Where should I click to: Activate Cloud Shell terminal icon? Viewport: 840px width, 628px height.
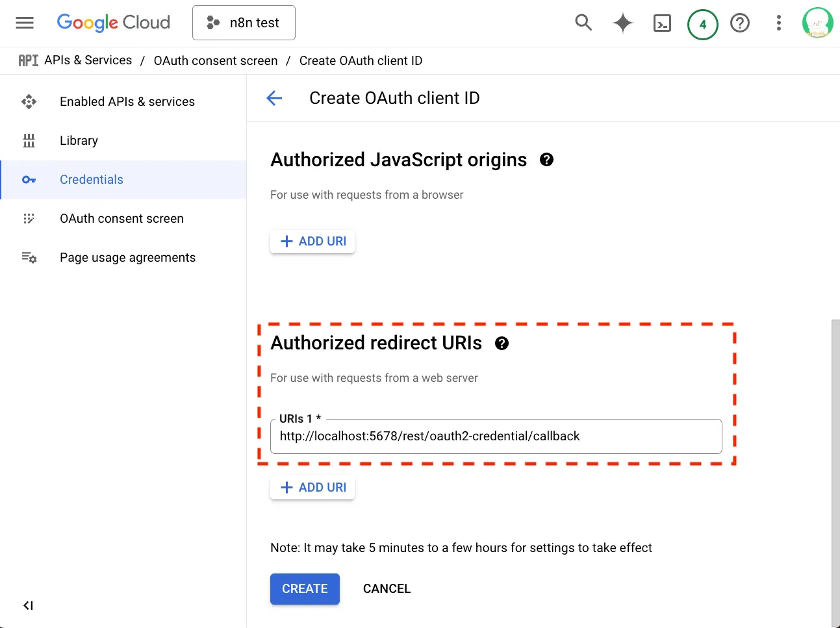pyautogui.click(x=662, y=23)
